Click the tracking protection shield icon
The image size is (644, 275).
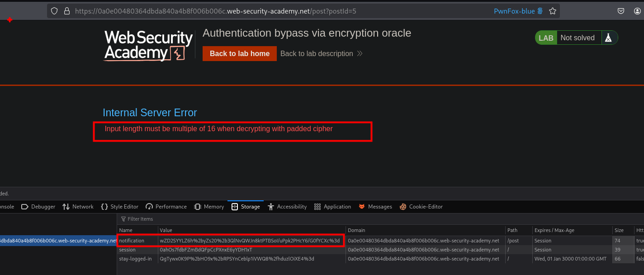[55, 11]
